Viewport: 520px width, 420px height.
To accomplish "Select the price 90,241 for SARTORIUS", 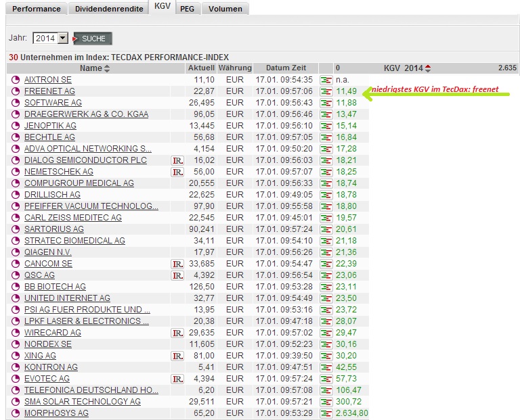I will (x=202, y=229).
